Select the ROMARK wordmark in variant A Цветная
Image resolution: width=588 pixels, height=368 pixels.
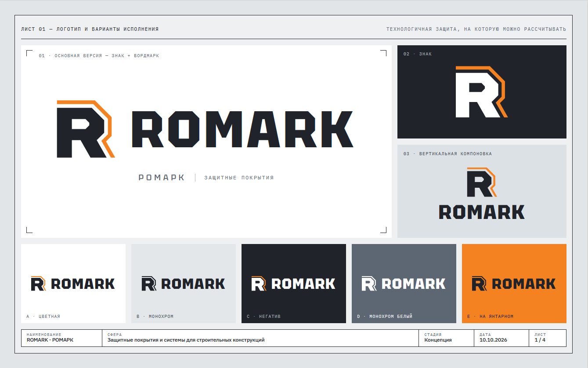(83, 284)
